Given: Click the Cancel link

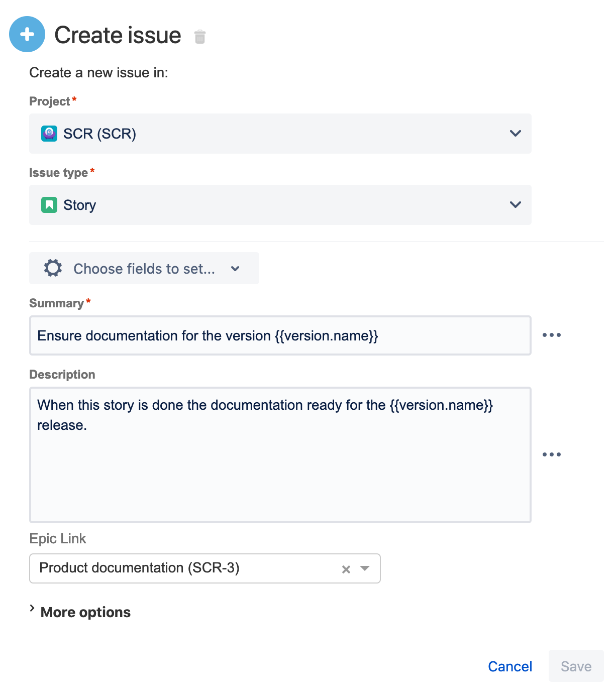Looking at the screenshot, I should [x=510, y=666].
